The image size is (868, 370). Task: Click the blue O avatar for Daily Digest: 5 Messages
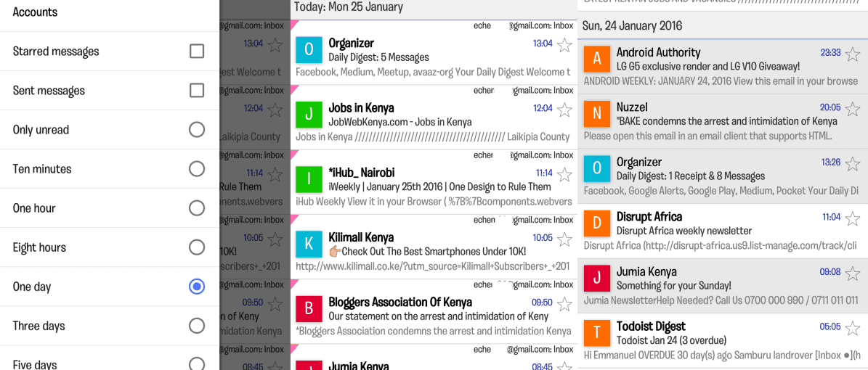click(x=309, y=50)
